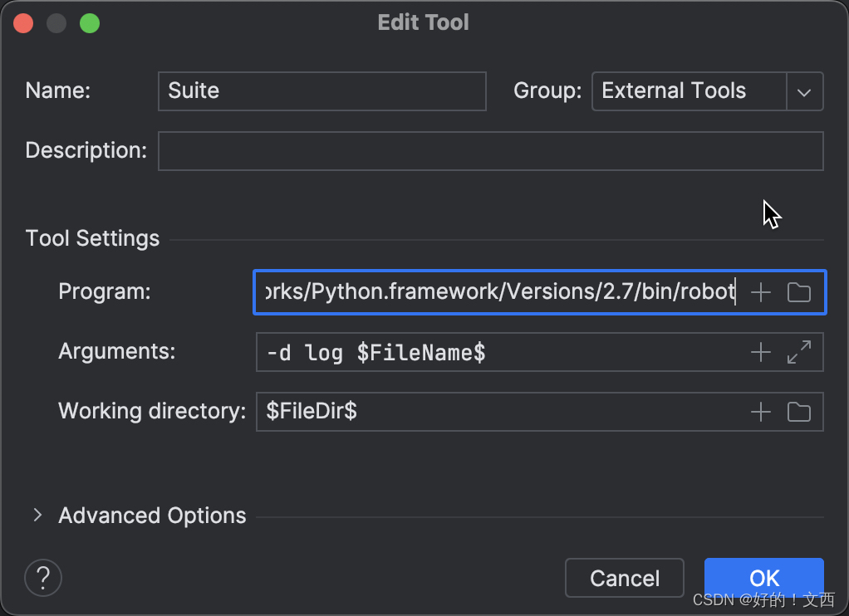Expand the Advanced Options section
The width and height of the screenshot is (849, 616).
coord(37,516)
